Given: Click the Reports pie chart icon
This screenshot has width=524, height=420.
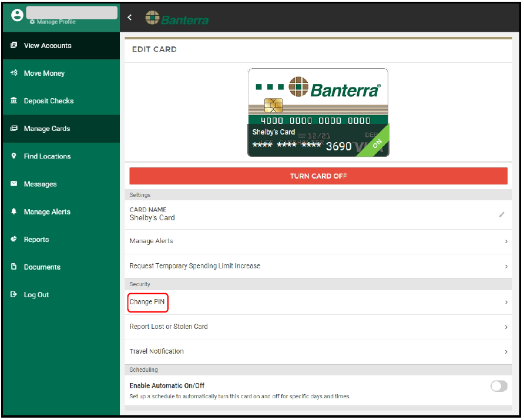Looking at the screenshot, I should [x=14, y=239].
